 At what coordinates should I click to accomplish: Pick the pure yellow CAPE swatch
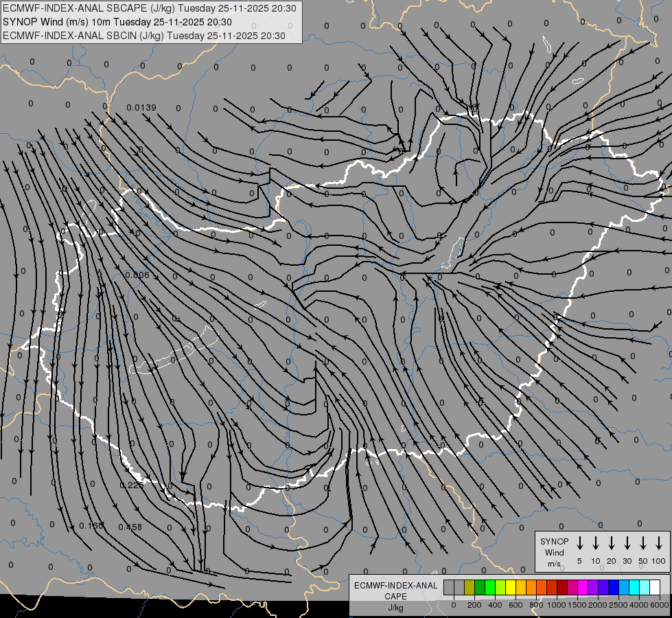pyautogui.click(x=511, y=587)
